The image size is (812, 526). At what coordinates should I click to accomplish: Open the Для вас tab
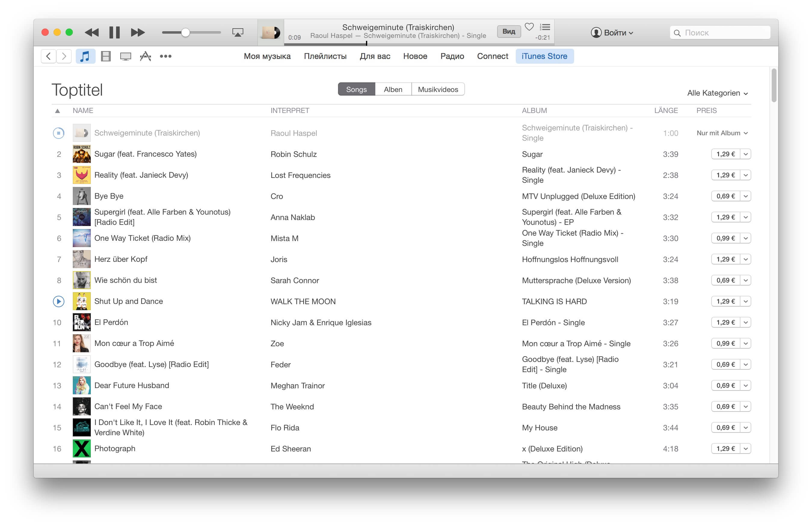tap(375, 56)
